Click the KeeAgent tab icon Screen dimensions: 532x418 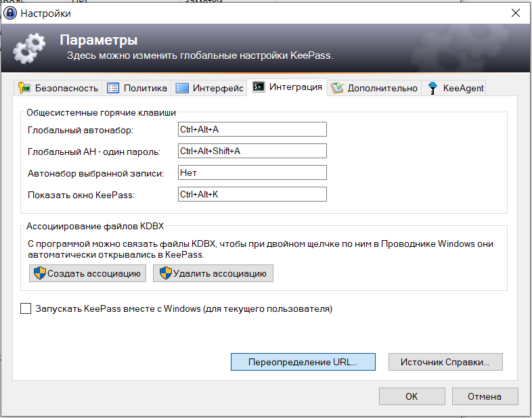[x=433, y=88]
